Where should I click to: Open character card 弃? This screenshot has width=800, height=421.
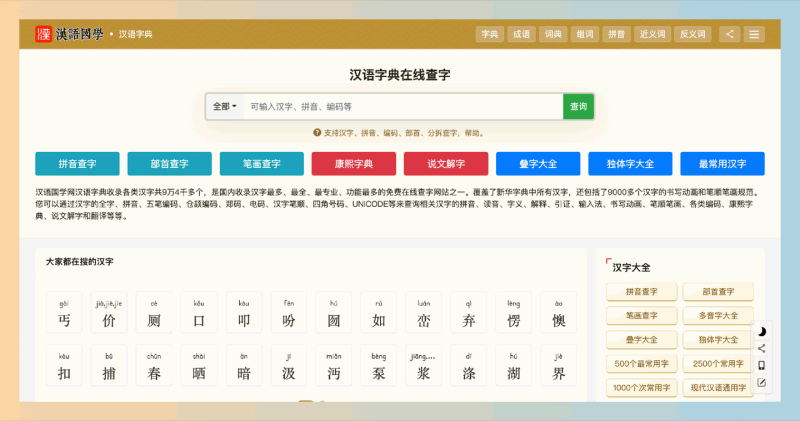coord(468,312)
